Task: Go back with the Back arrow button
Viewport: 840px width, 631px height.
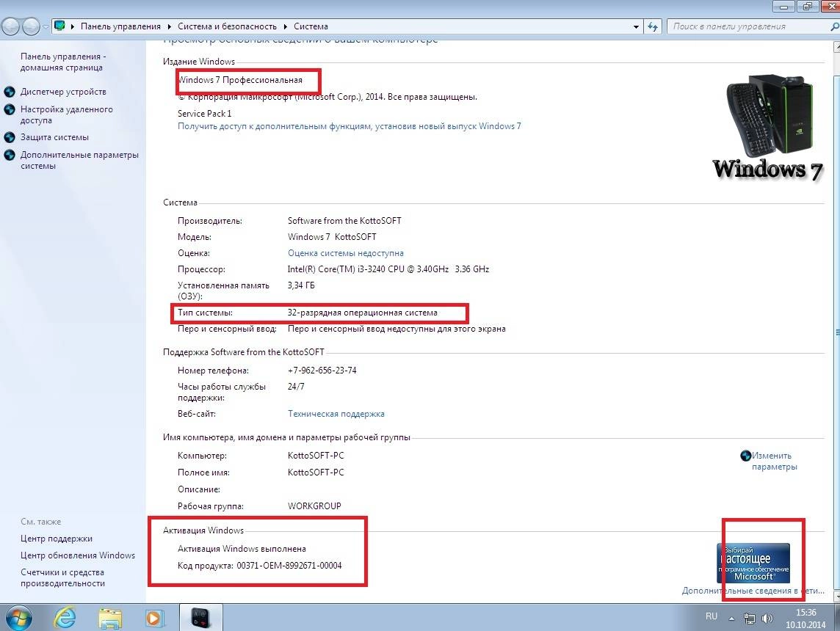Action: point(11,26)
